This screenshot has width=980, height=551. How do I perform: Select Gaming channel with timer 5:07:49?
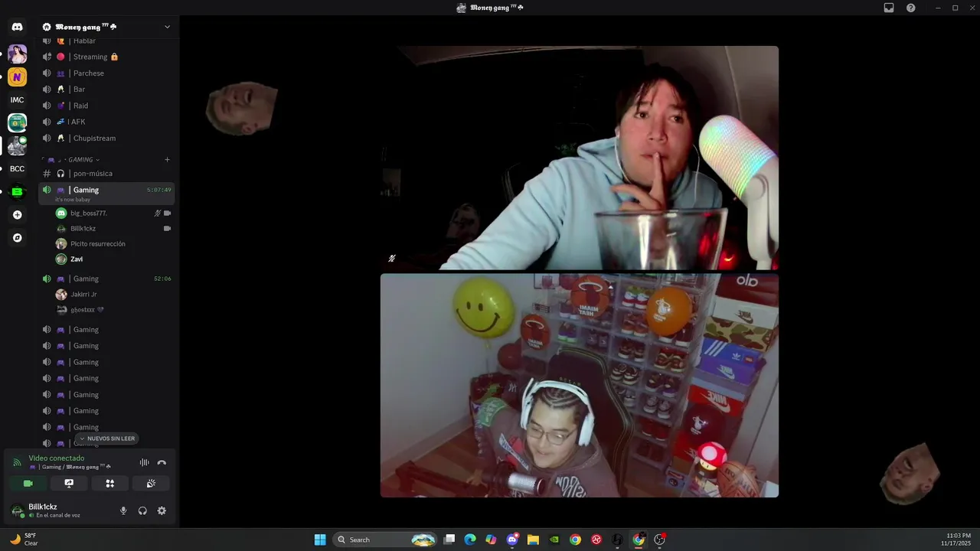click(x=107, y=193)
